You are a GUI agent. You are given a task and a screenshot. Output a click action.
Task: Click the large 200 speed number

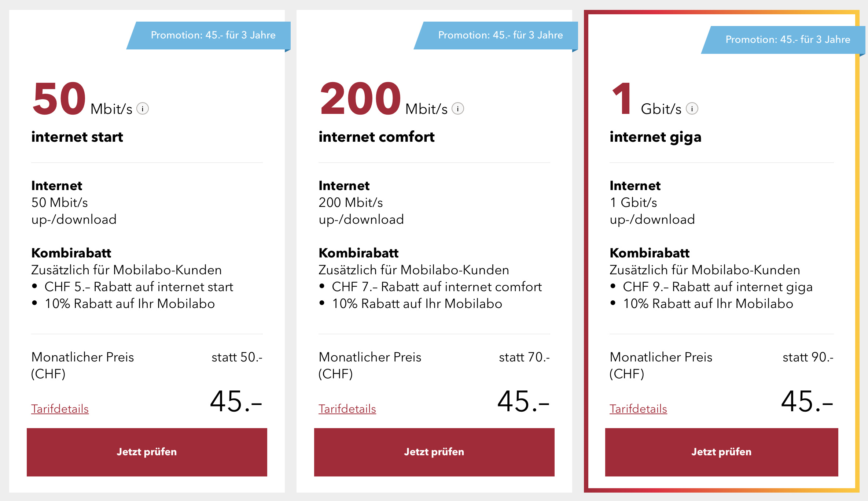[361, 99]
